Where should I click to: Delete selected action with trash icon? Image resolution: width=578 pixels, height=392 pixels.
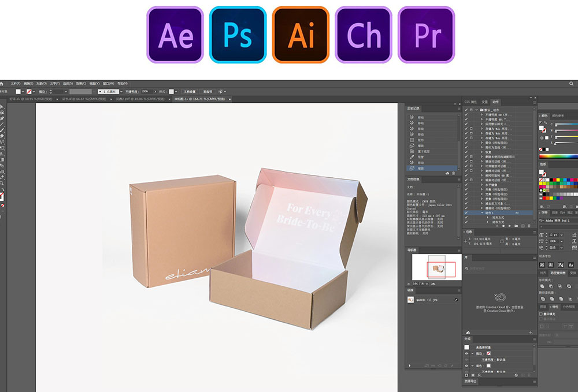tap(529, 226)
